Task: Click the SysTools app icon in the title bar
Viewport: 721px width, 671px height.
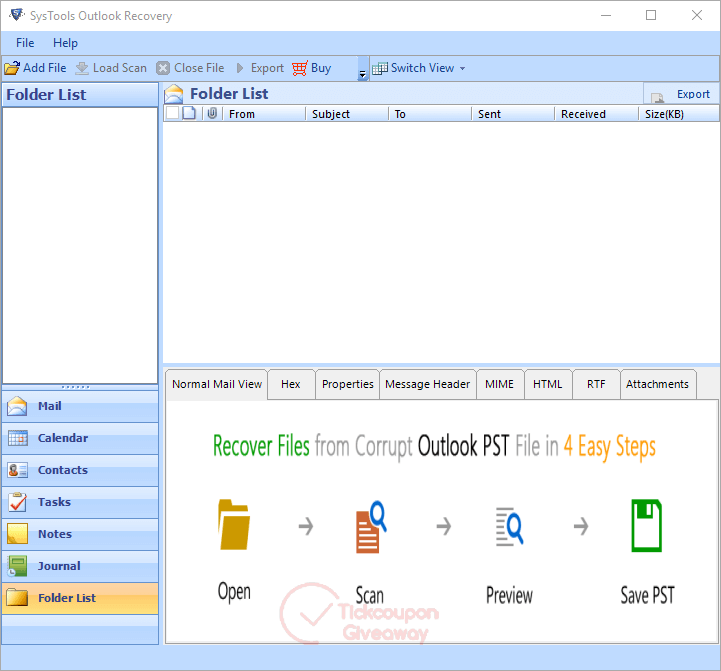Action: 17,15
